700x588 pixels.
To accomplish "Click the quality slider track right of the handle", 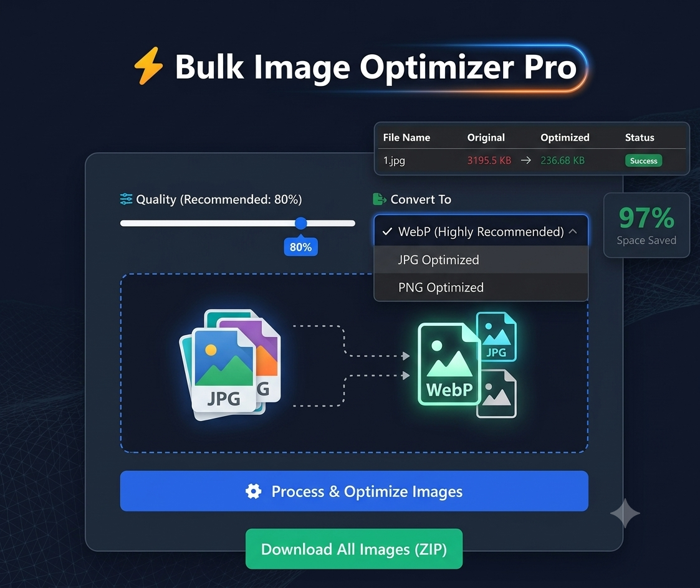I will click(331, 223).
